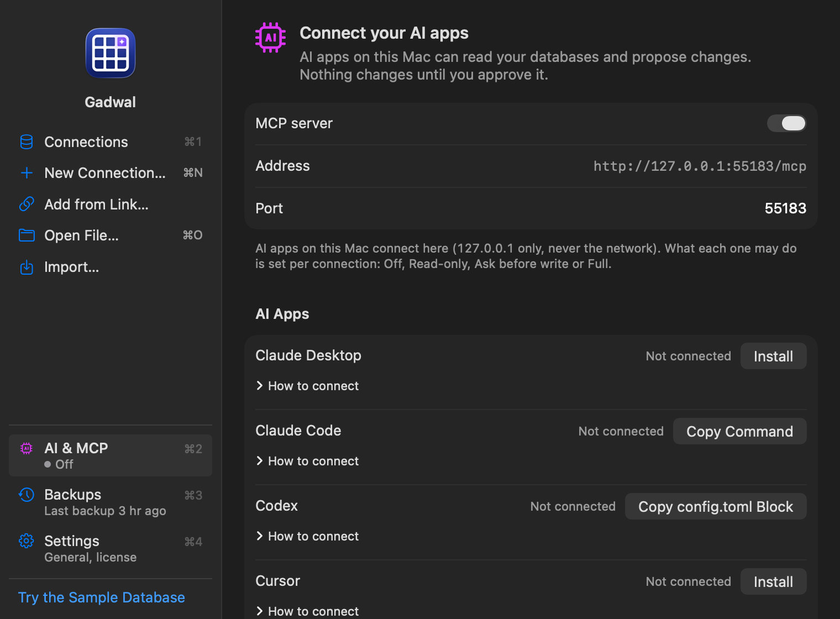Click Not connected status for Claude Desktop
The height and width of the screenshot is (619, 840).
[688, 356]
